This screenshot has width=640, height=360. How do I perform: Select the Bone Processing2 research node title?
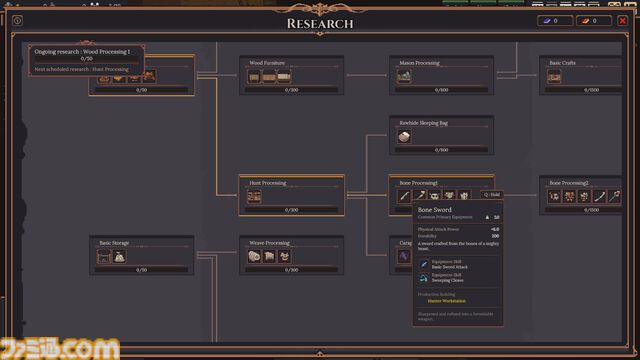pos(569,183)
